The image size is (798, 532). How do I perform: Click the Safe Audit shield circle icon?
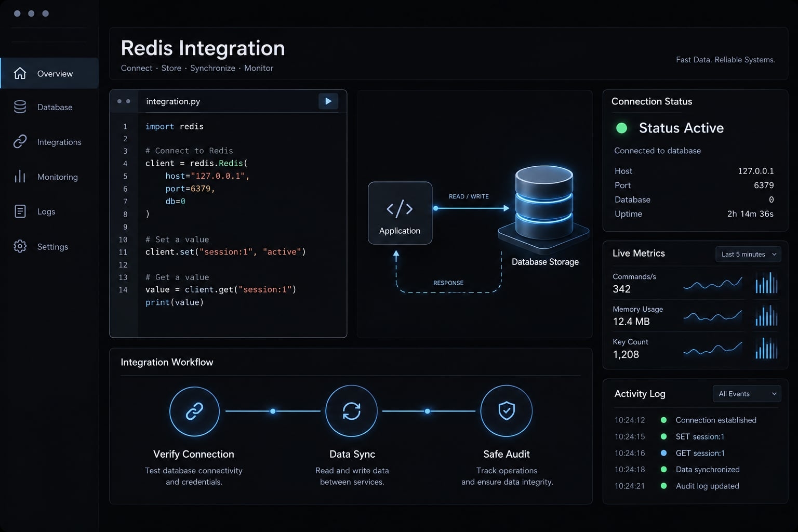click(x=507, y=411)
